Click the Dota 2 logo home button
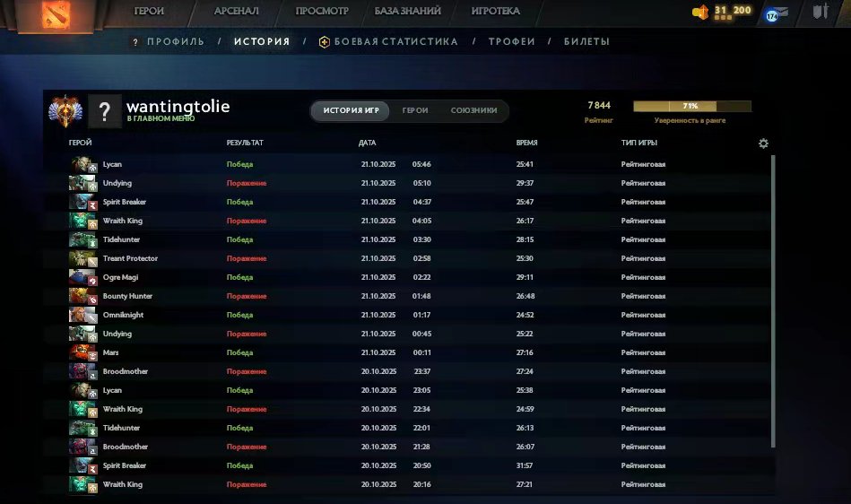This screenshot has width=851, height=504. coord(59,14)
